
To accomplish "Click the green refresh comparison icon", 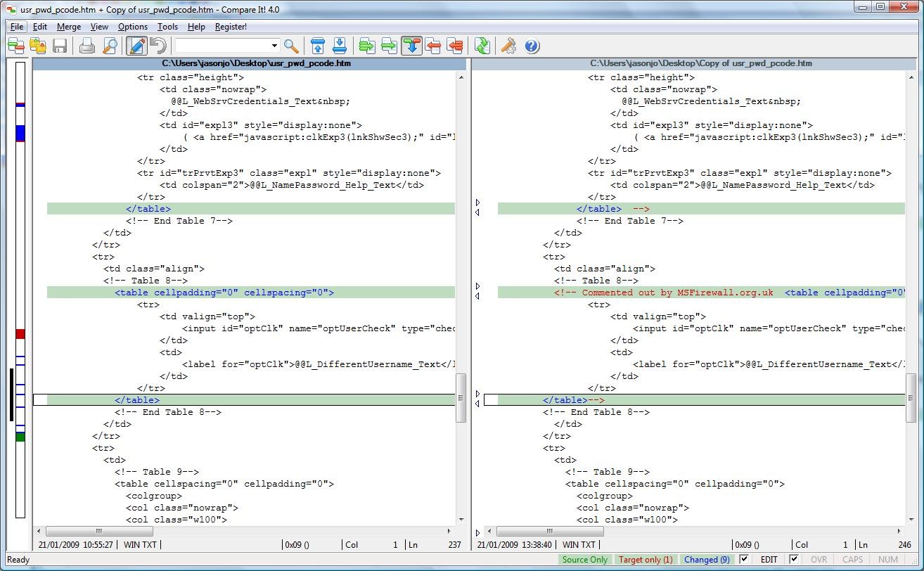I will (x=482, y=46).
